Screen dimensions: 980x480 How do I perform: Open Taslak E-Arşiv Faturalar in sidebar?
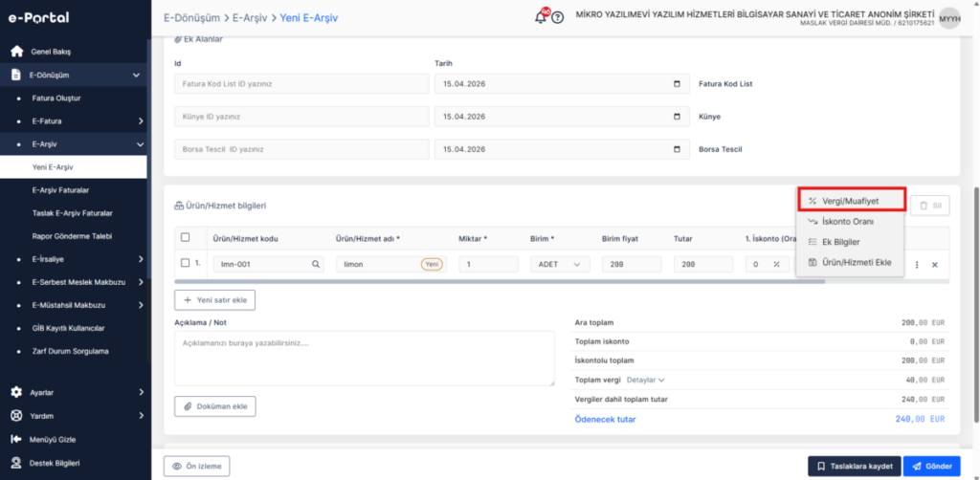pos(72,213)
